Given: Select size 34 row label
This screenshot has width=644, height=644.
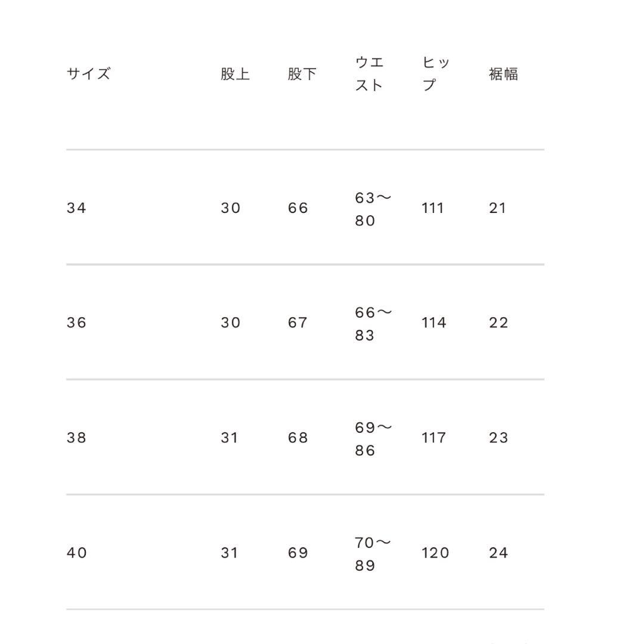Looking at the screenshot, I should pos(76,208).
